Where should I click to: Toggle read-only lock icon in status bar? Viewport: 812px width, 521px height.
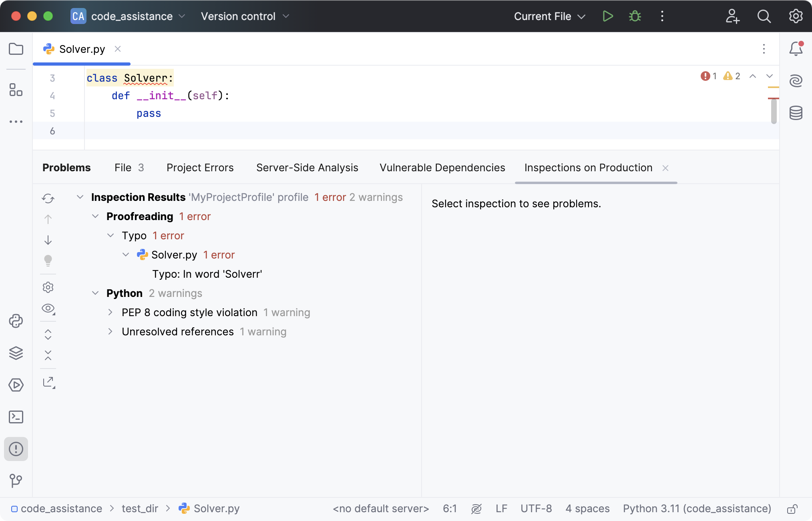792,509
